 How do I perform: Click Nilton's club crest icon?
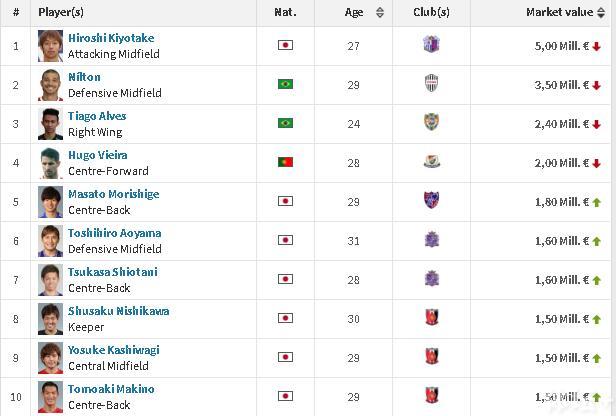[x=431, y=83]
